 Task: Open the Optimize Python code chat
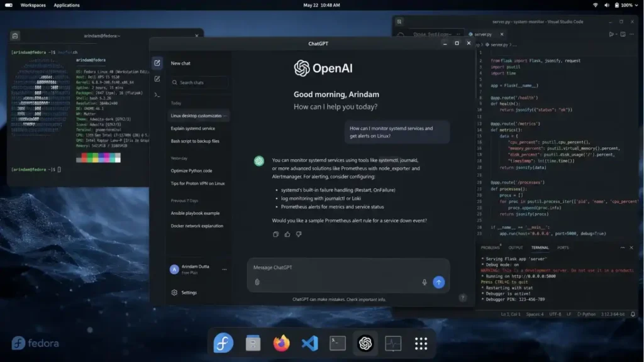(x=191, y=171)
